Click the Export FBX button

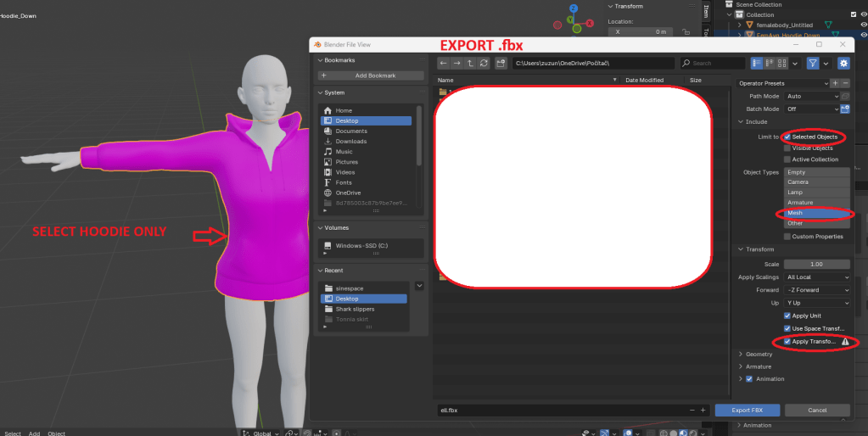pyautogui.click(x=748, y=410)
